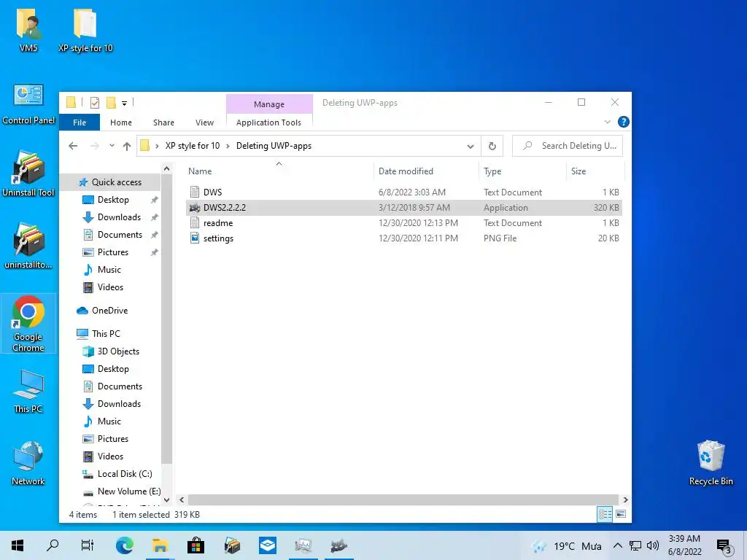
Task: Launch Microsoft Edge from the taskbar
Action: 124,545
